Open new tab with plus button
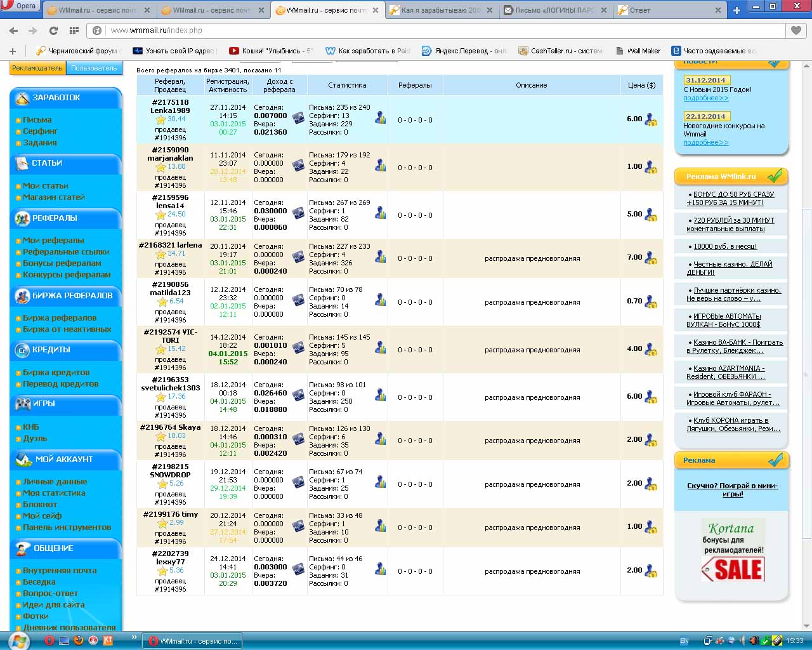This screenshot has width=812, height=650. [x=737, y=10]
